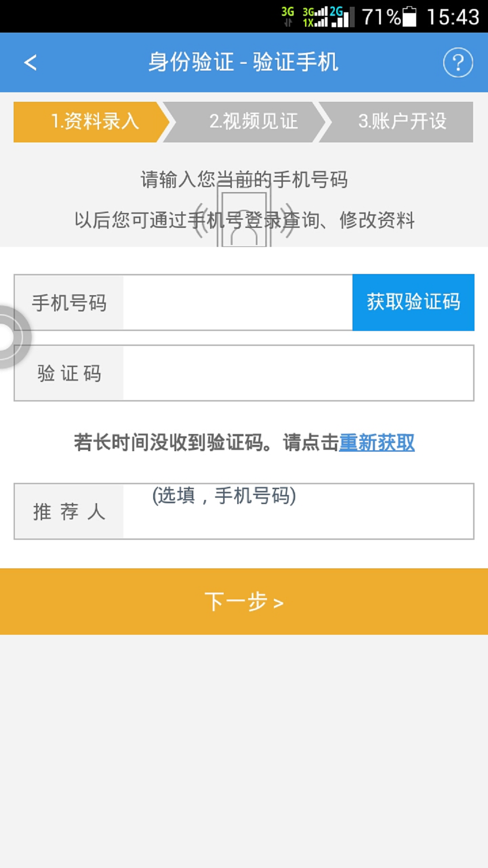The image size is (488, 868).
Task: Select the 1.资料录入 step tab
Action: point(90,122)
